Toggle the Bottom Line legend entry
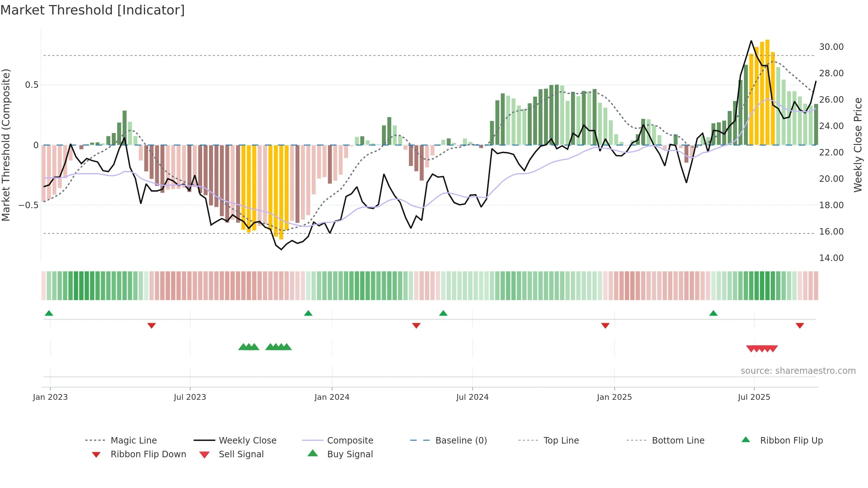This screenshot has height=488, width=868. coord(665,440)
